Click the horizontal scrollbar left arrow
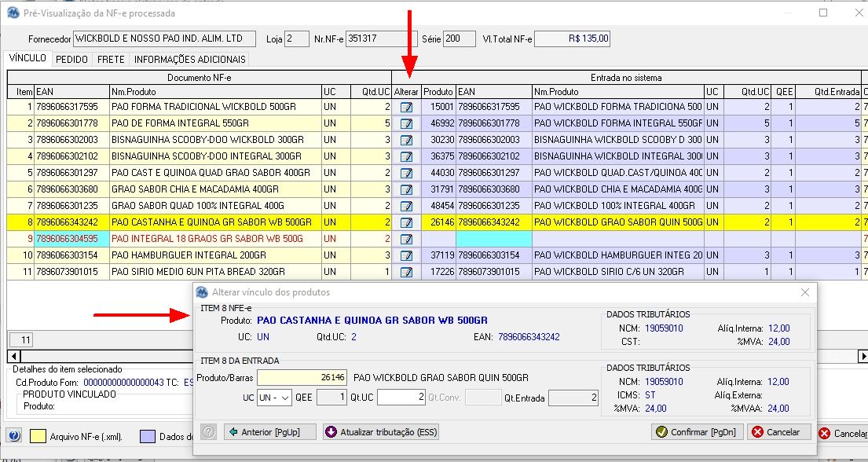The height and width of the screenshot is (462, 868). click(x=14, y=356)
